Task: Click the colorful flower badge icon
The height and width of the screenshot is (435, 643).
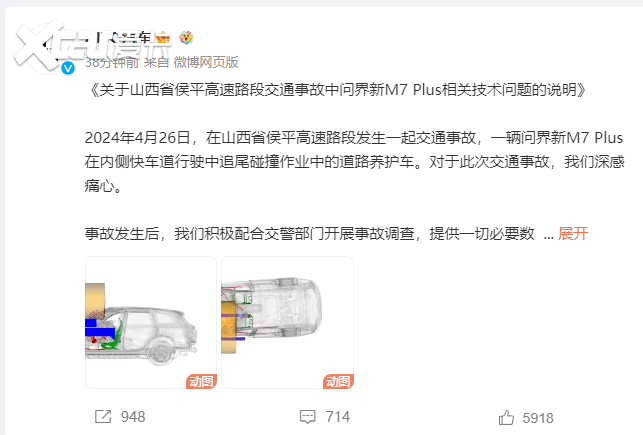Action: coord(186,38)
